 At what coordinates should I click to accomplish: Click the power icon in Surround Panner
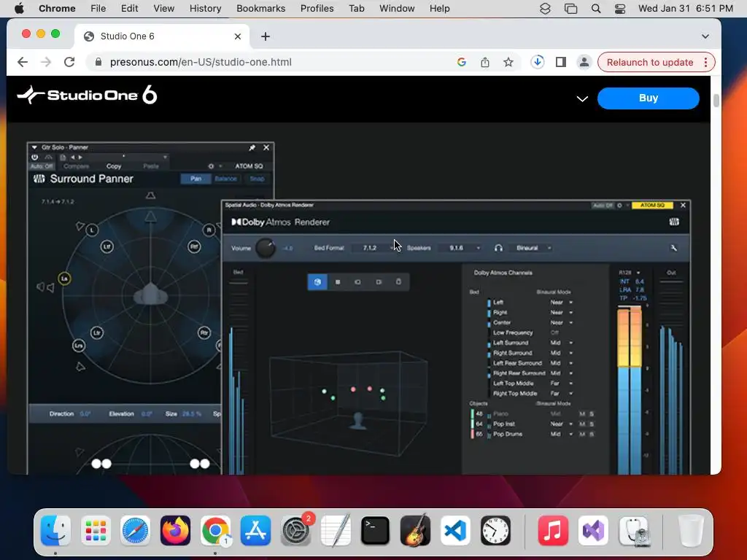click(x=35, y=157)
